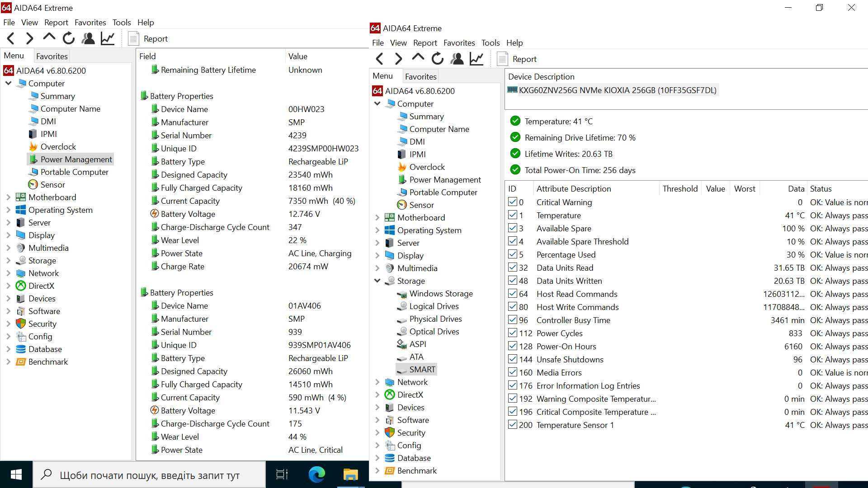
Task: Expand Storage node in left window tree
Action: pyautogui.click(x=8, y=260)
